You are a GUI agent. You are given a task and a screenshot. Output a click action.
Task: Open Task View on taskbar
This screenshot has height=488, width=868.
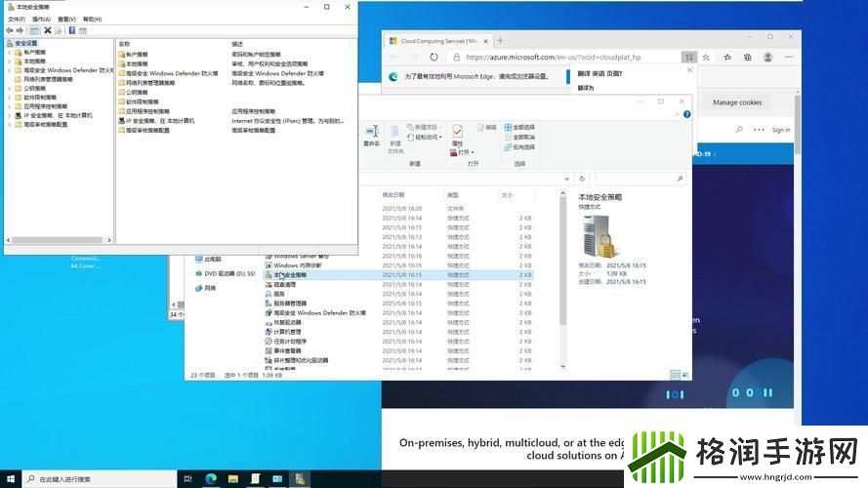pos(188,479)
